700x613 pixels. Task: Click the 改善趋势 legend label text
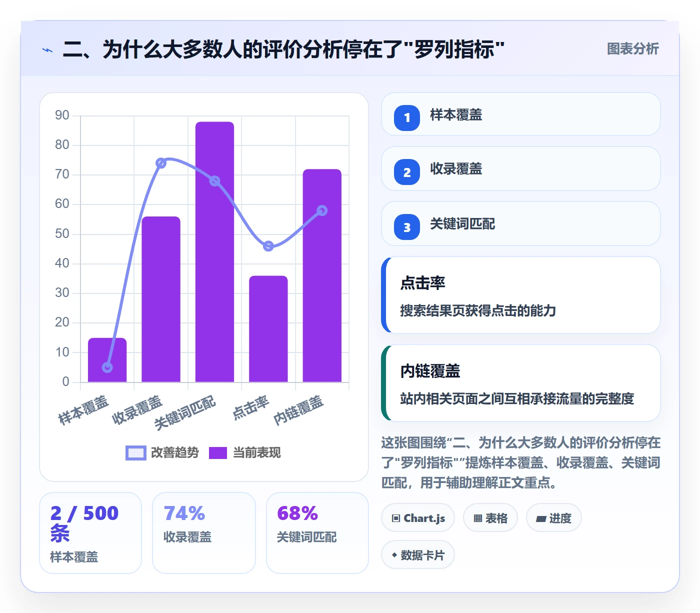pyautogui.click(x=175, y=452)
